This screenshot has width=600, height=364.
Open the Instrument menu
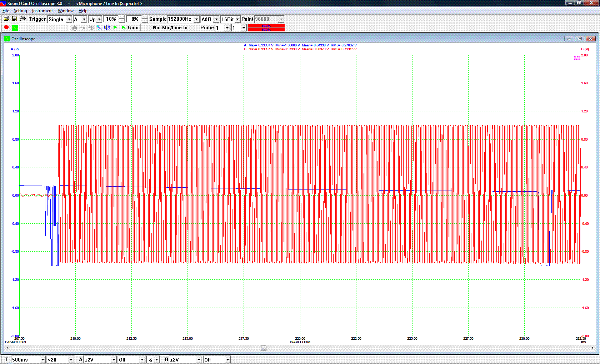tap(42, 11)
